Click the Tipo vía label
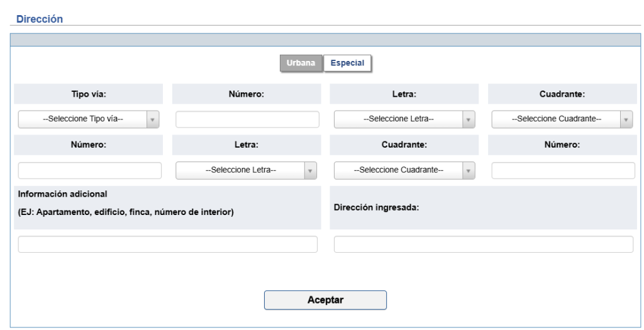644x330 pixels. pos(89,94)
